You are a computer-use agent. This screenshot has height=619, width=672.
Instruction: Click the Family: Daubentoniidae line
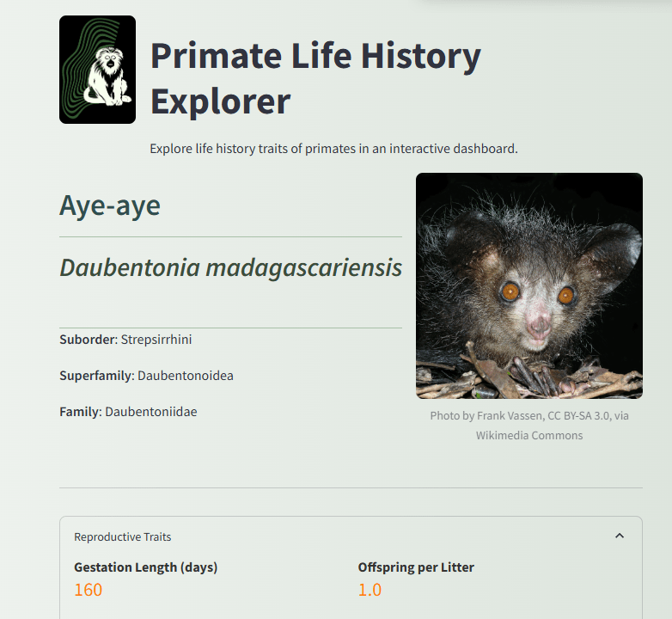(x=128, y=412)
